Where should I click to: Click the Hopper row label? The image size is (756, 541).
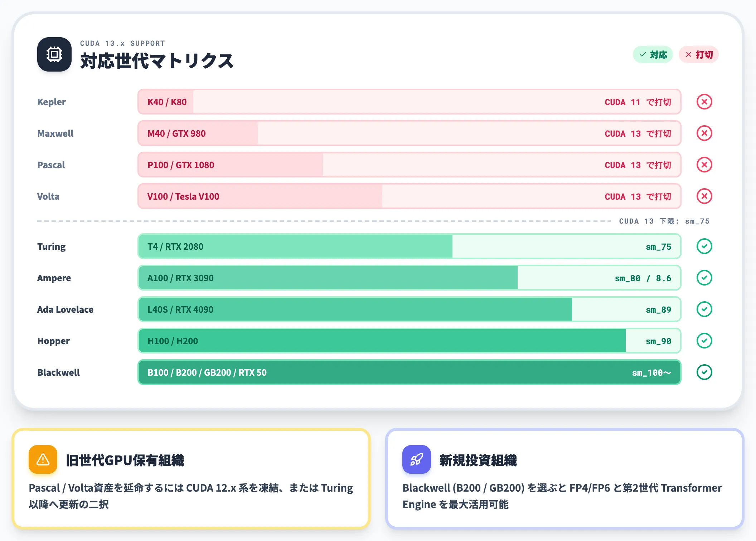(53, 341)
